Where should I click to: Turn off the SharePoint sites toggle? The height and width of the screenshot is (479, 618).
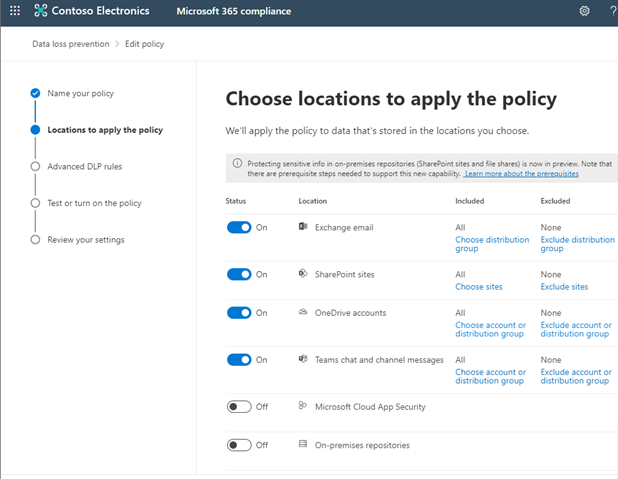pyautogui.click(x=239, y=274)
